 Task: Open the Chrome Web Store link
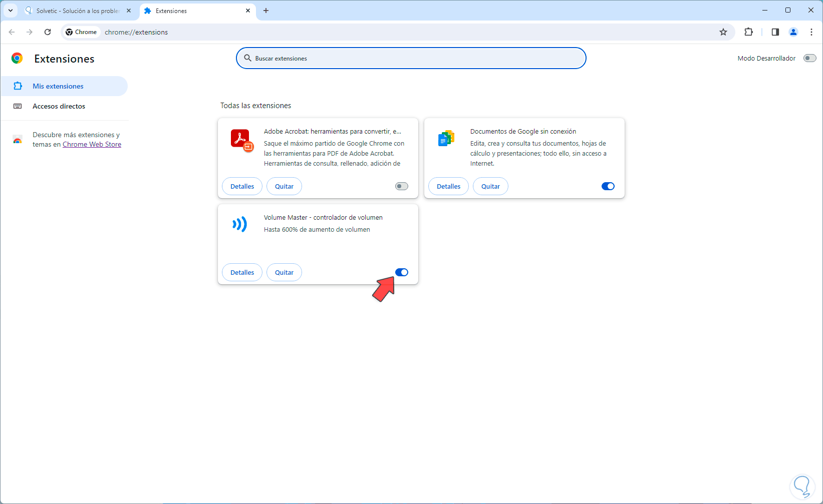92,144
